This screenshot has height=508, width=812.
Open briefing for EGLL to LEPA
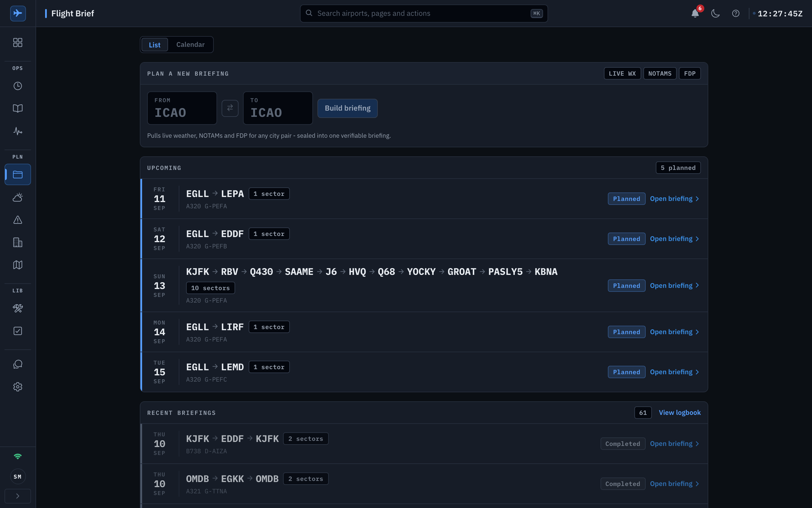(674, 199)
